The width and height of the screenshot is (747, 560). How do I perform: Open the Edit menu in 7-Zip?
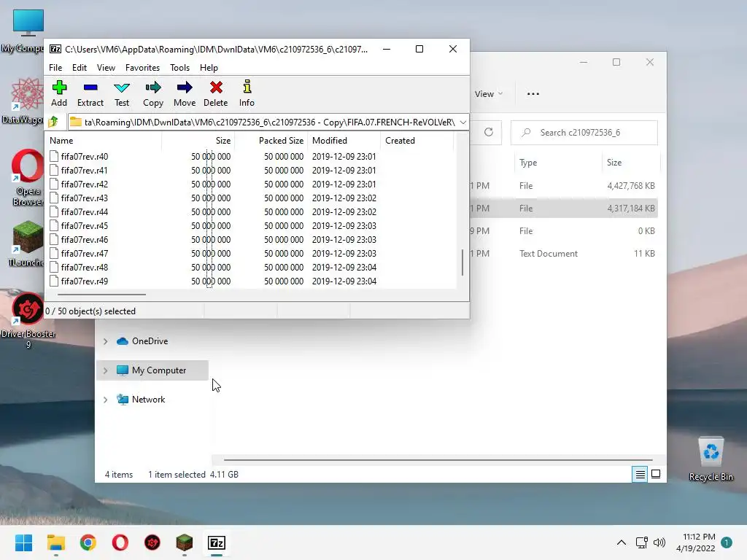79,68
